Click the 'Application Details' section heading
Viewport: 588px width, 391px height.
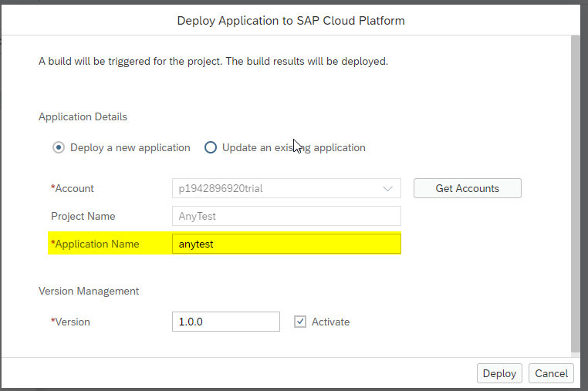click(83, 116)
